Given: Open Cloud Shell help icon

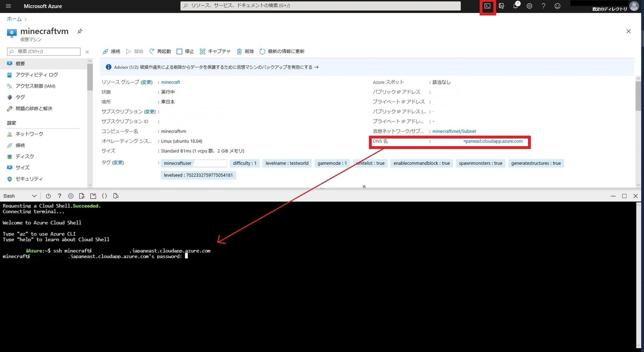Looking at the screenshot, I should (59, 196).
